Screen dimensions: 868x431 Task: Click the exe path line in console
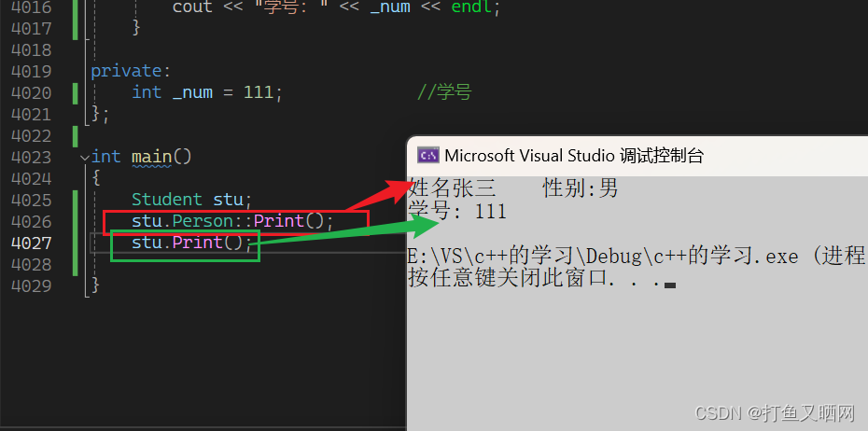637,257
